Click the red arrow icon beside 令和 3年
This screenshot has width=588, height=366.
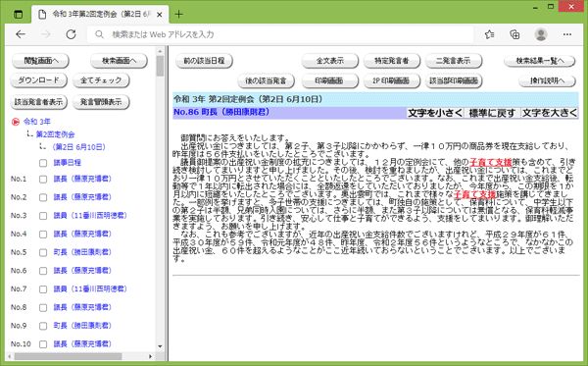tap(16, 122)
